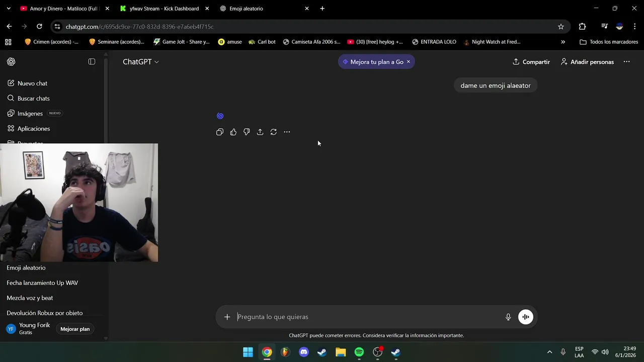
Task: Close the Kick Dashboard tab
Action: pos(207,9)
